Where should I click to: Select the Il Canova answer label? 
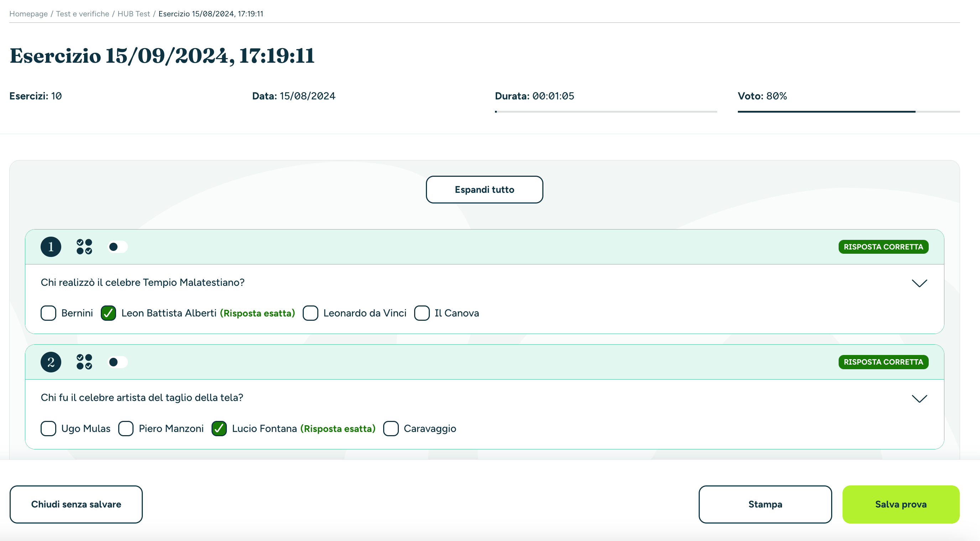coord(457,313)
